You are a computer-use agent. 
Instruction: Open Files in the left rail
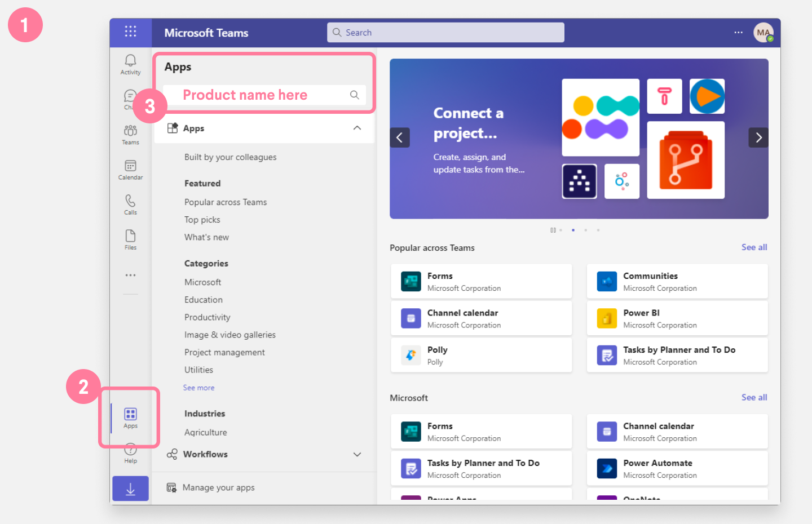(x=130, y=239)
